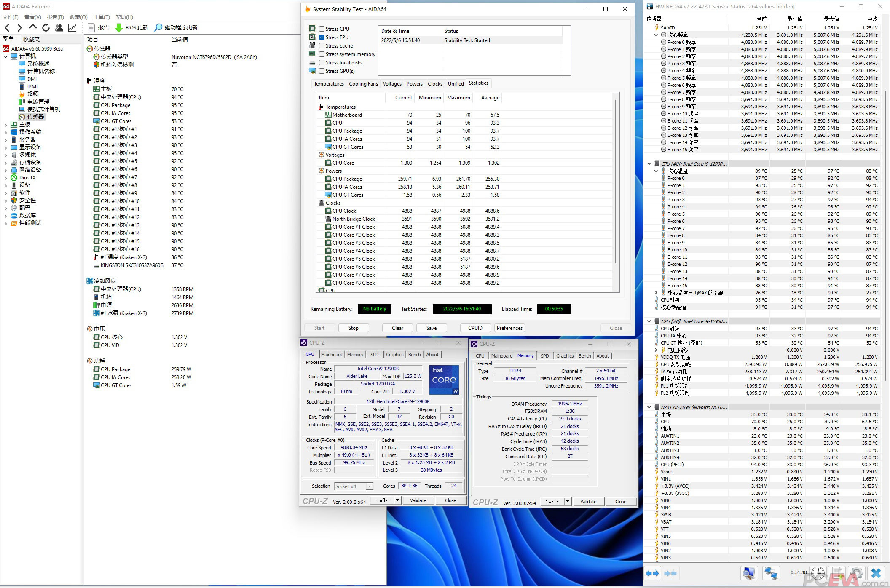
Task: Collapse the 核心温度 sensor group
Action: click(x=656, y=171)
